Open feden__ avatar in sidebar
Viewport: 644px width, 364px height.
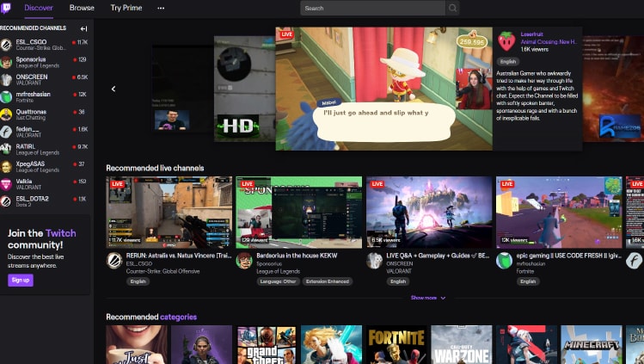6,132
